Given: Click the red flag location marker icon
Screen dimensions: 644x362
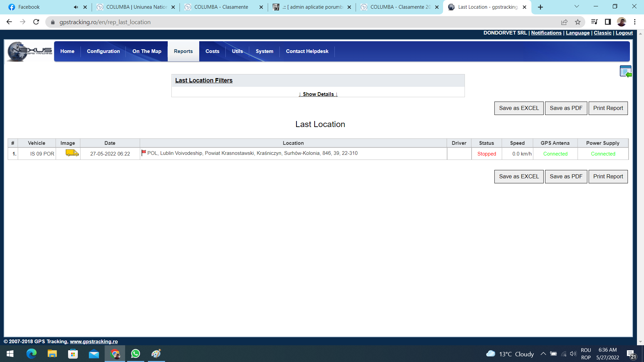Looking at the screenshot, I should 144,153.
